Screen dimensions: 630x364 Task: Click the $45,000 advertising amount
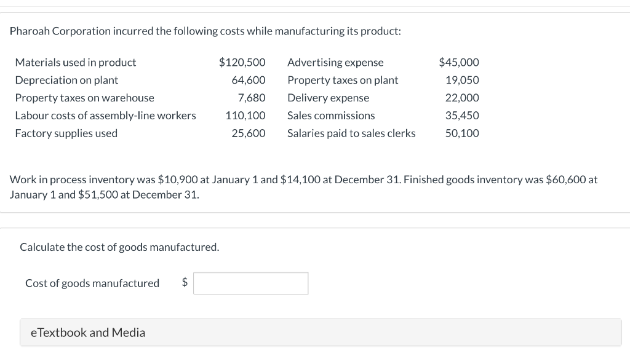tap(459, 63)
